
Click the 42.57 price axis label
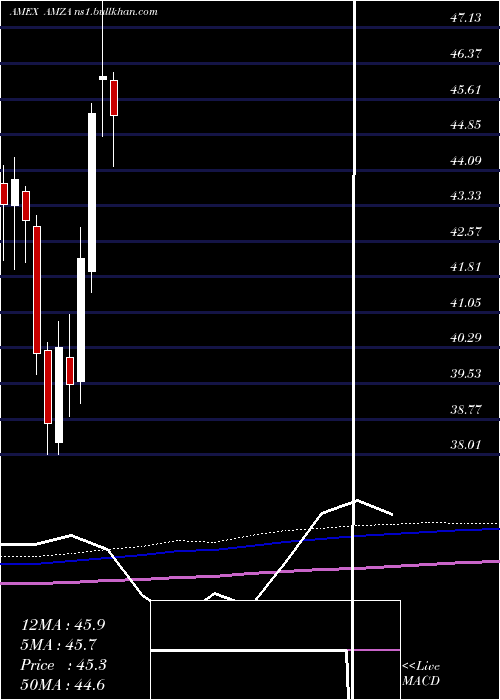tap(466, 231)
